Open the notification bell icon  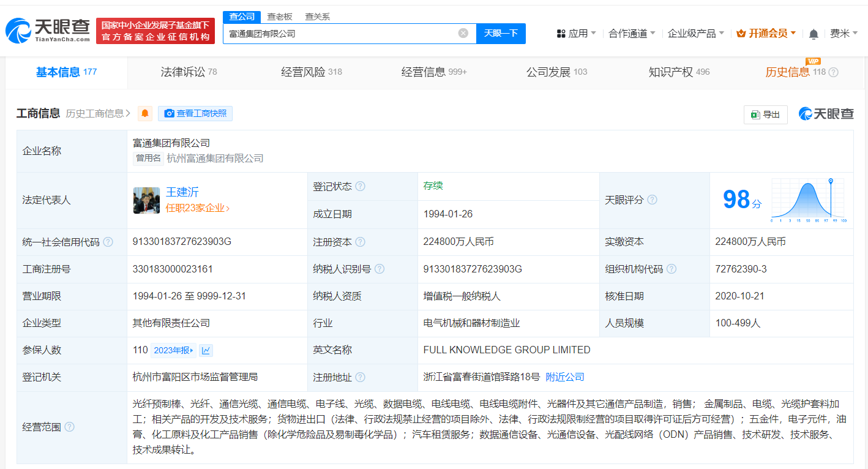(814, 34)
